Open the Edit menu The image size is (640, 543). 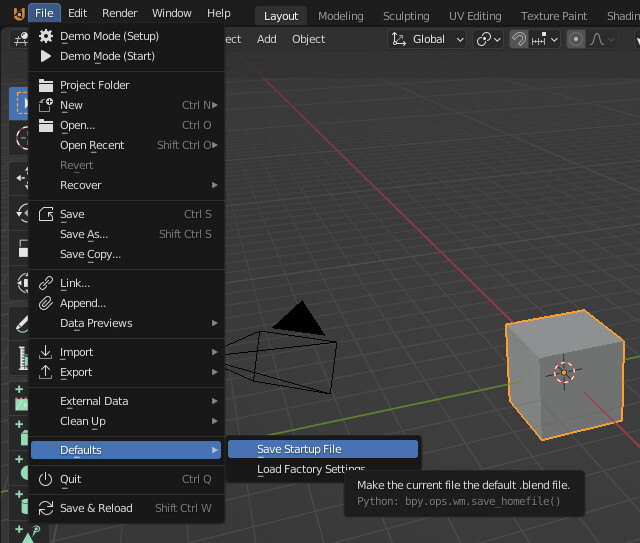[x=78, y=13]
